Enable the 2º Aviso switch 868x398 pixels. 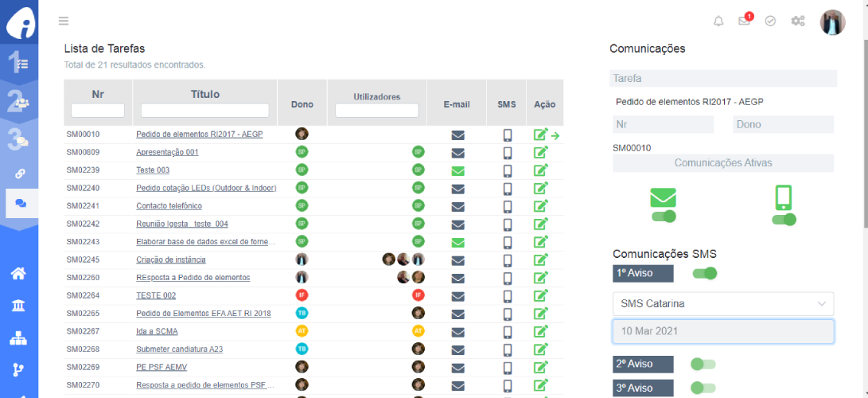(x=703, y=364)
